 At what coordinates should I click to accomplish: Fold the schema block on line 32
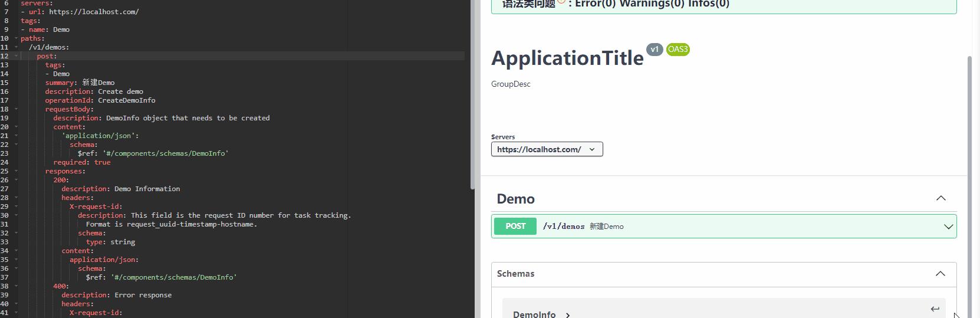[16, 233]
